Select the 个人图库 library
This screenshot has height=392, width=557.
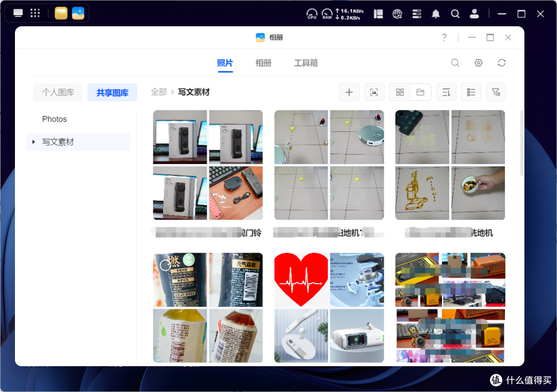click(58, 92)
